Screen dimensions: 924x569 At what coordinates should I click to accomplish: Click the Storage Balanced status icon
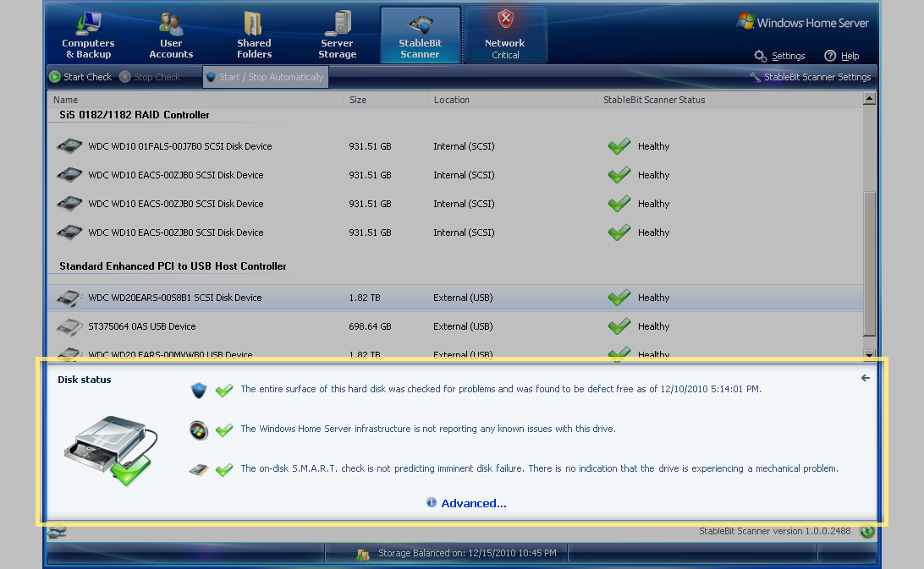(363, 554)
